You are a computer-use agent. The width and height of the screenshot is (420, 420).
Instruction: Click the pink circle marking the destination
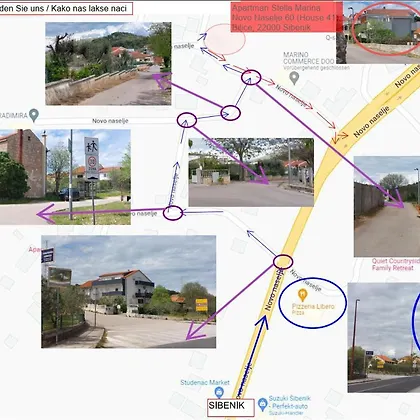225,39
